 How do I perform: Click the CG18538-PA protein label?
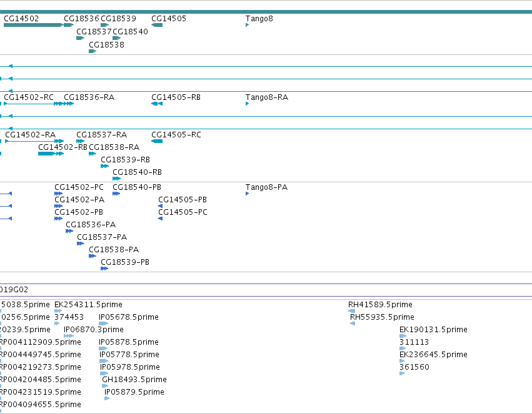click(x=114, y=250)
